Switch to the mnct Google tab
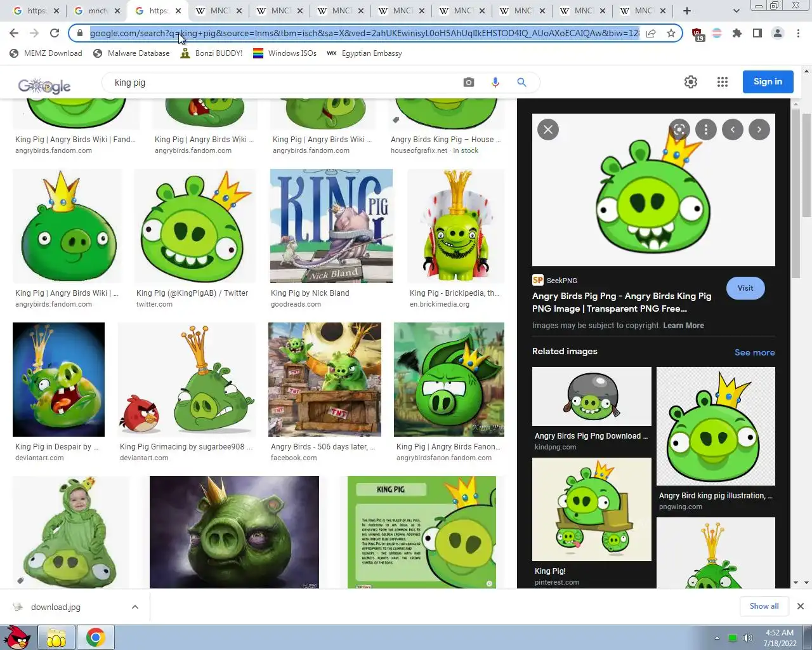The image size is (812, 650). point(97,11)
